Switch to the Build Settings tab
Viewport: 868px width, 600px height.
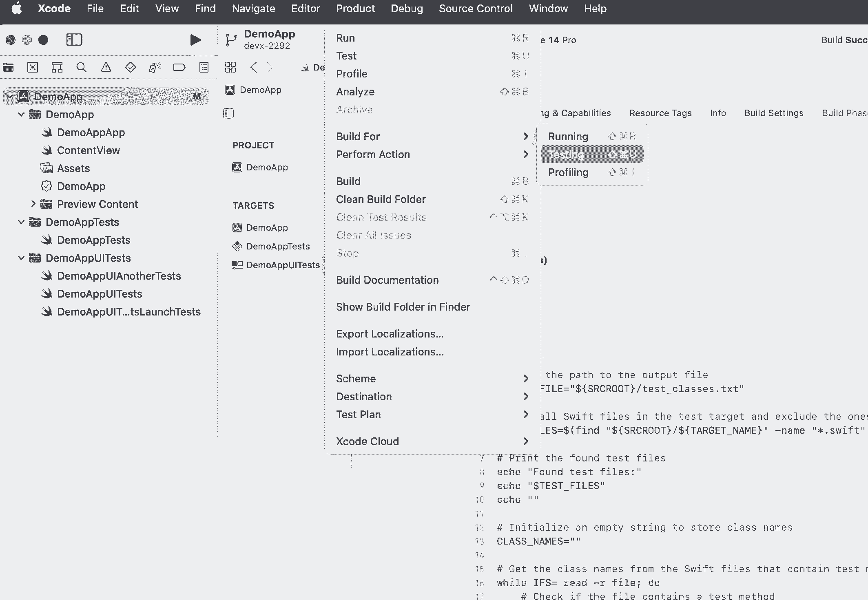(773, 113)
